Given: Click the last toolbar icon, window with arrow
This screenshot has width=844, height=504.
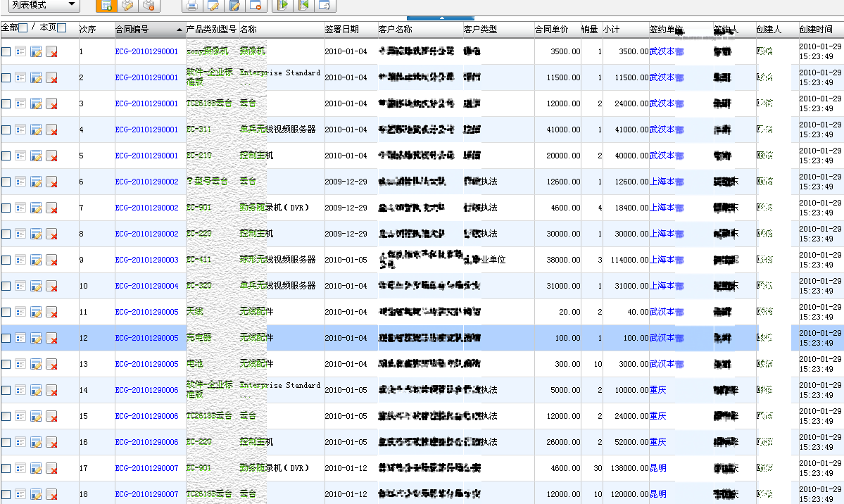Looking at the screenshot, I should click(x=325, y=6).
